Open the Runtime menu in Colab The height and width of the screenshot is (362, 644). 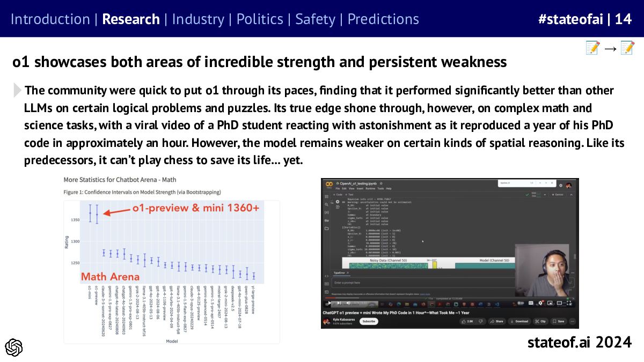pos(370,188)
